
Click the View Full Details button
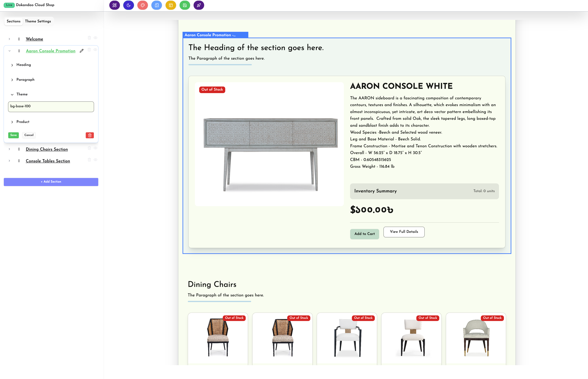pos(404,232)
